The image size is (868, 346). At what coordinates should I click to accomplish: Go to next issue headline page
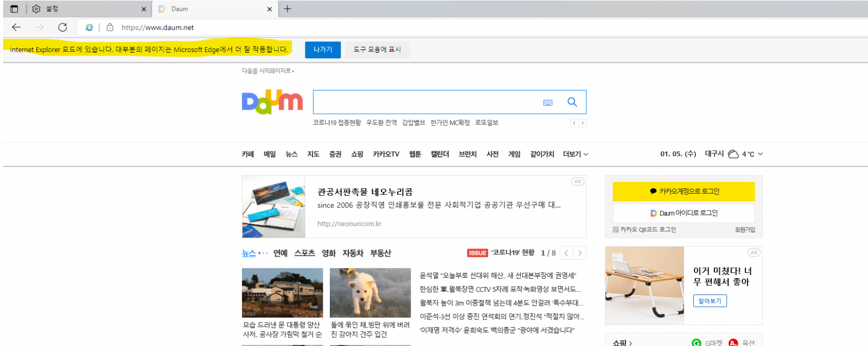[579, 253]
